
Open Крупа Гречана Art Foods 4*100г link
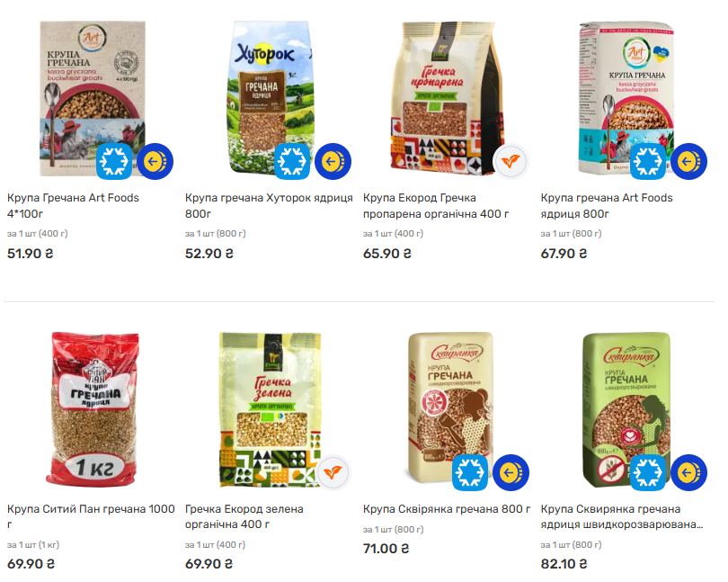(x=74, y=205)
